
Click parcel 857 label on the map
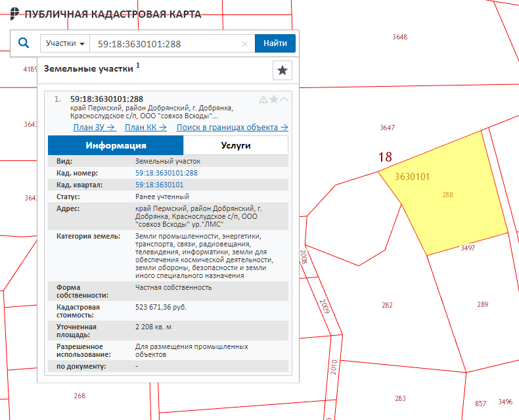(x=481, y=404)
